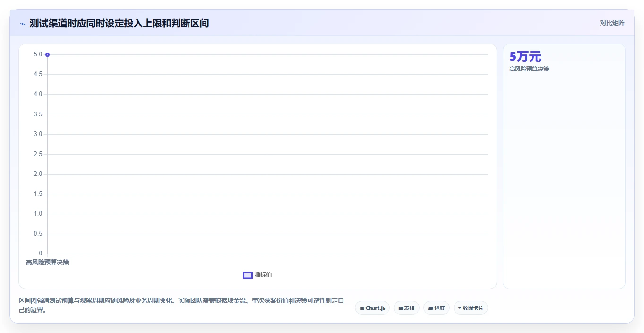The height and width of the screenshot is (333, 644).
Task: Toggle the 指标值 legend entry
Action: click(x=258, y=275)
